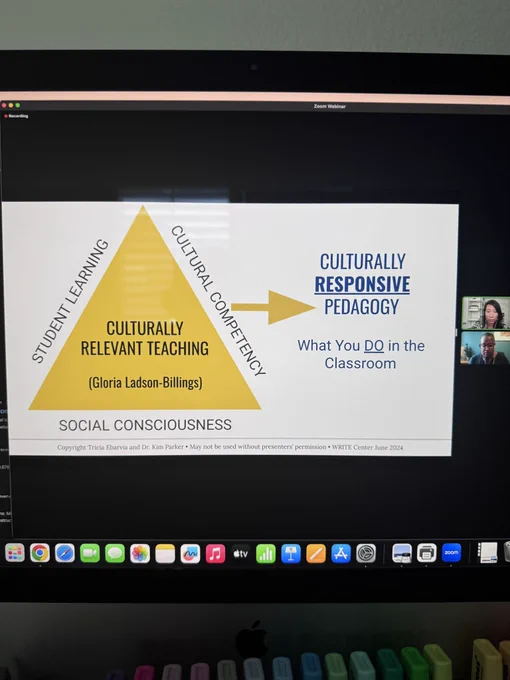Open the minimized document in the Dock
This screenshot has width=510, height=680.
[x=487, y=552]
